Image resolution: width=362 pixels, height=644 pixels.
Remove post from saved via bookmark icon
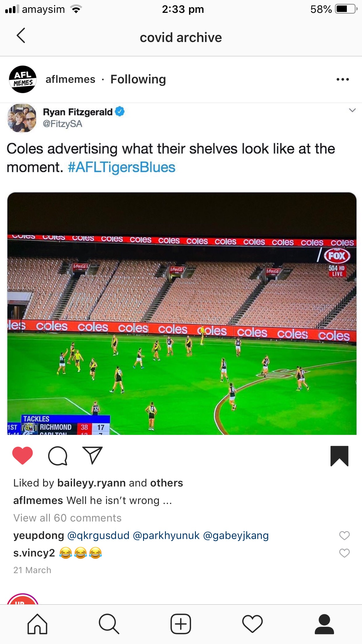(x=339, y=456)
